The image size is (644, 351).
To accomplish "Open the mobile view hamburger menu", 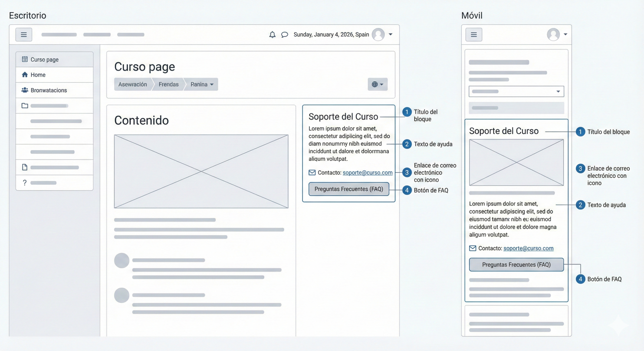I will point(474,34).
